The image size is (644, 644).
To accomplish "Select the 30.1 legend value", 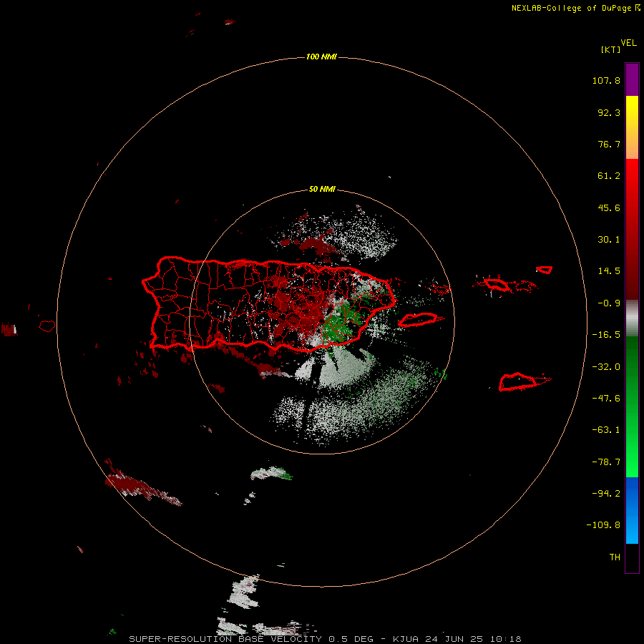I will (609, 240).
